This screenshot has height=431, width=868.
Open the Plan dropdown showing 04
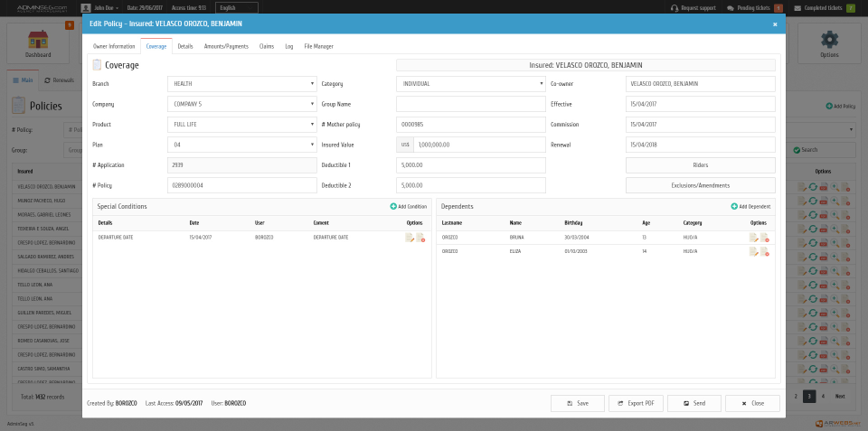tap(242, 145)
